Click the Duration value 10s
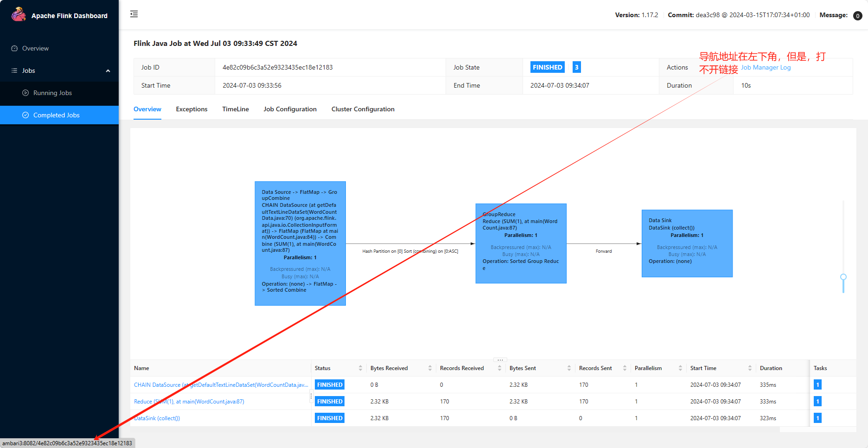868x448 pixels. point(746,85)
